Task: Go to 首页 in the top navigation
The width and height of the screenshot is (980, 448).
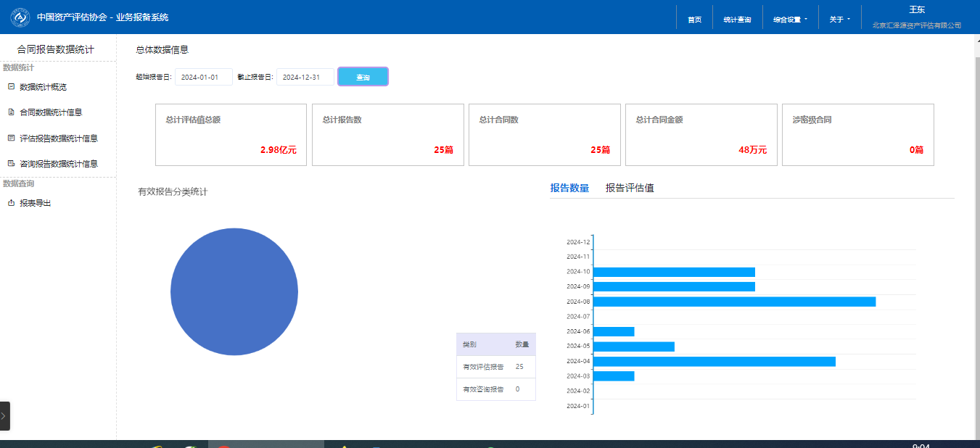Action: (x=694, y=20)
